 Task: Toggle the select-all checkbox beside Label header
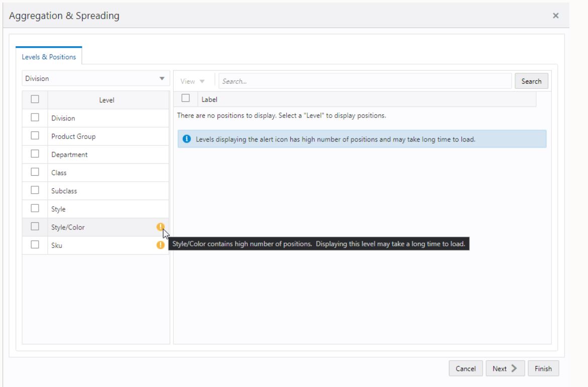click(x=185, y=98)
